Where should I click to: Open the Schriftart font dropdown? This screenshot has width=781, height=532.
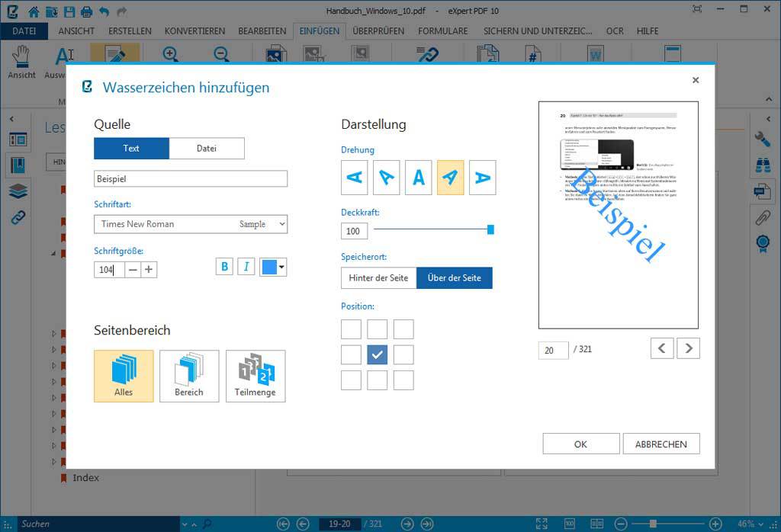tap(191, 224)
